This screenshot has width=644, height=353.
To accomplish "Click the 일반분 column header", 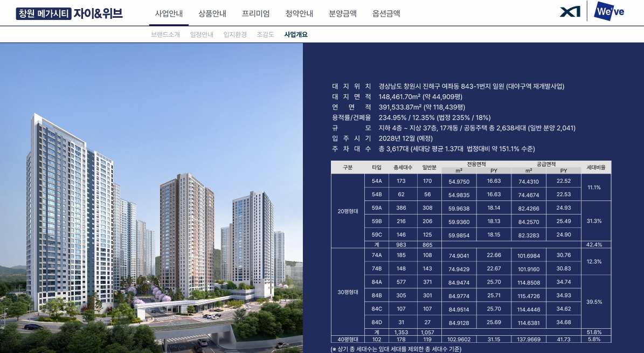I will pyautogui.click(x=429, y=167).
